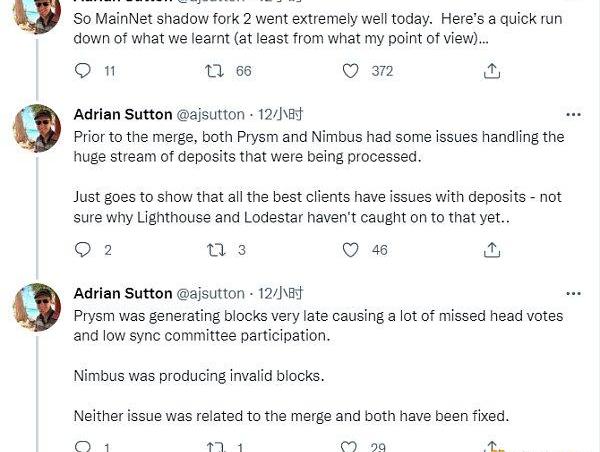
Task: Open more options on the deposits tweet
Action: 573,115
